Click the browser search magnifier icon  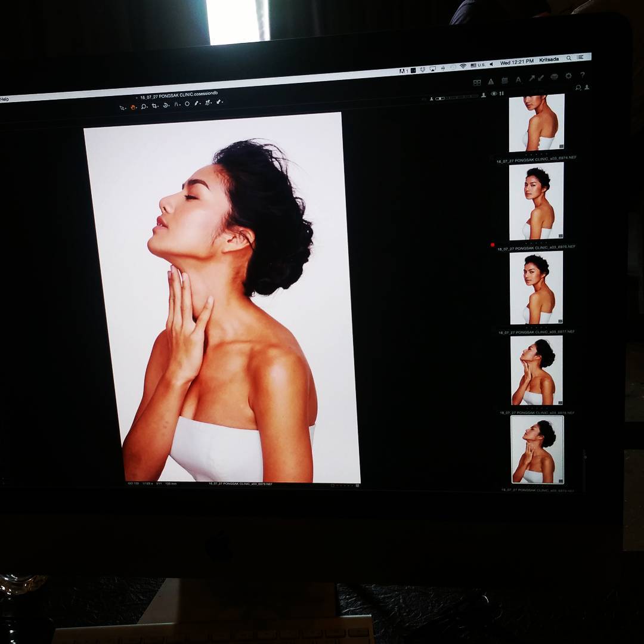point(578,88)
